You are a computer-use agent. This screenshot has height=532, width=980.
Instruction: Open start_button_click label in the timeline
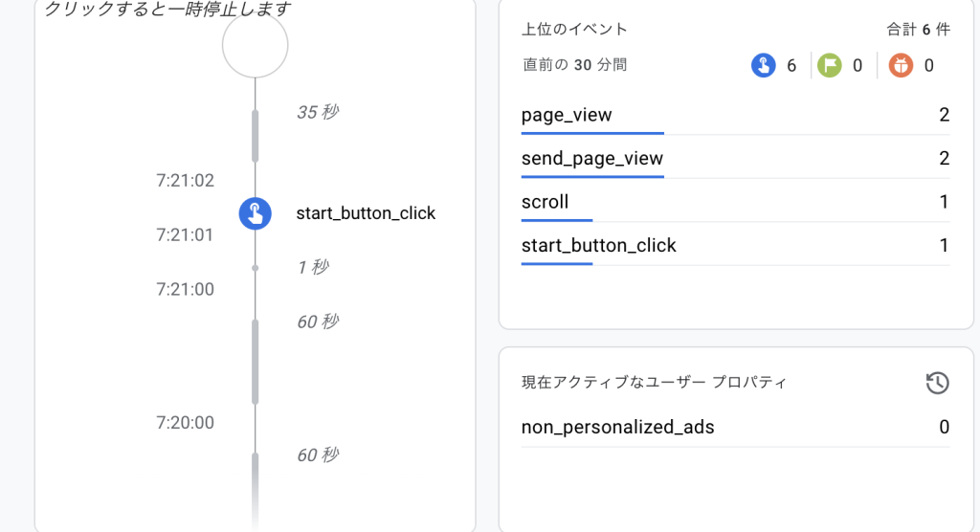[x=366, y=213]
